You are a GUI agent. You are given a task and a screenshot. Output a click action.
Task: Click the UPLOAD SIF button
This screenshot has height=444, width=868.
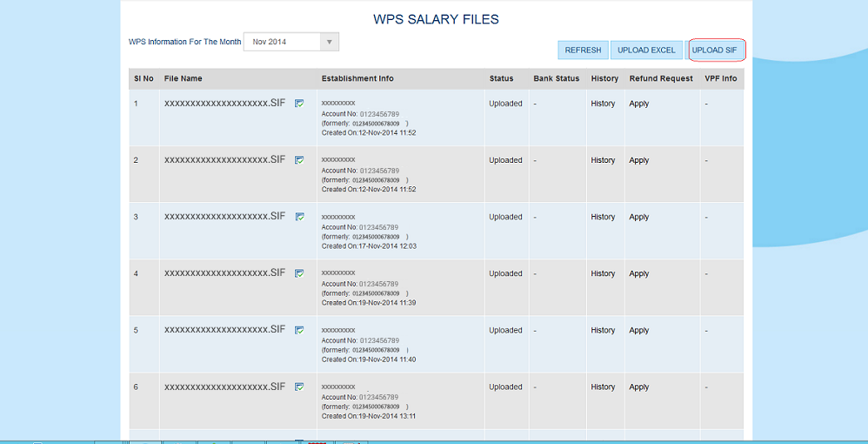(x=714, y=50)
